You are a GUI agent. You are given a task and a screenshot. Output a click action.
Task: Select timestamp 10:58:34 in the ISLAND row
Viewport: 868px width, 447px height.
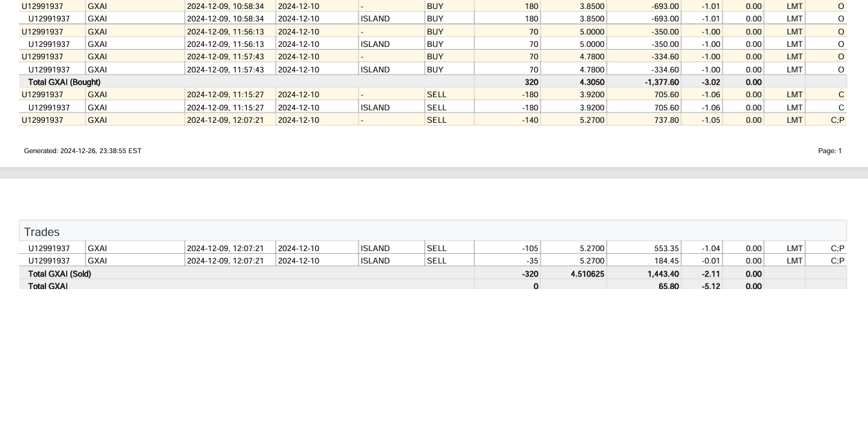point(225,19)
